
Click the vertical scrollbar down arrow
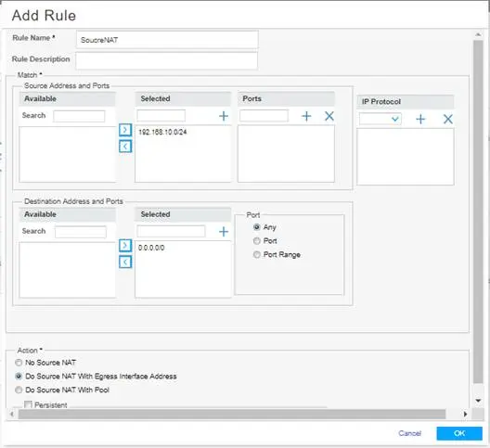coord(478,401)
